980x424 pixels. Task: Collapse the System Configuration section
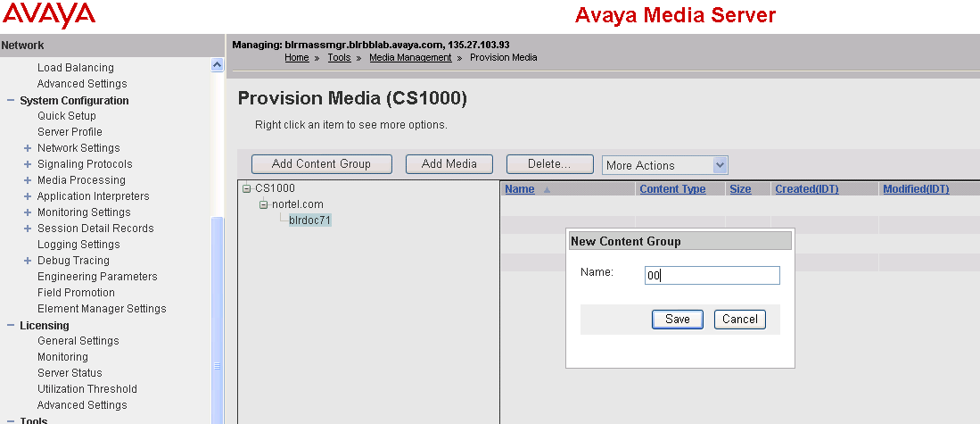(x=11, y=100)
